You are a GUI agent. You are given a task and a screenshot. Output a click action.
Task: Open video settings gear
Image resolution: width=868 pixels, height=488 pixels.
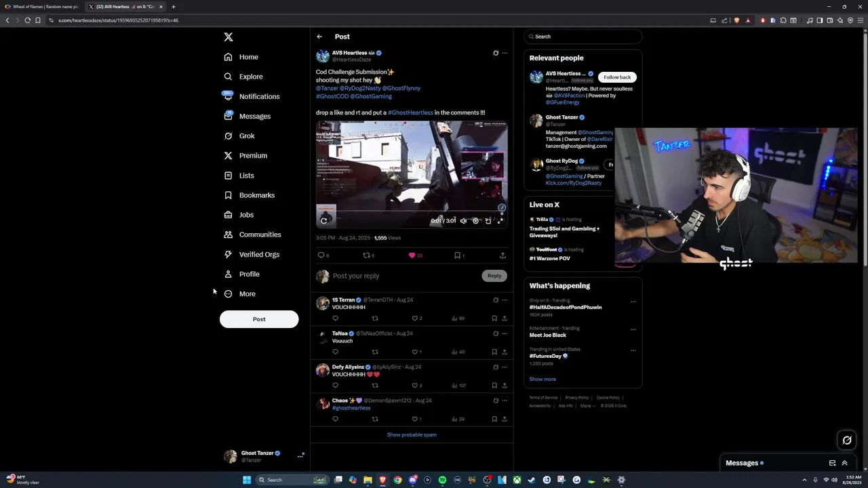(475, 221)
